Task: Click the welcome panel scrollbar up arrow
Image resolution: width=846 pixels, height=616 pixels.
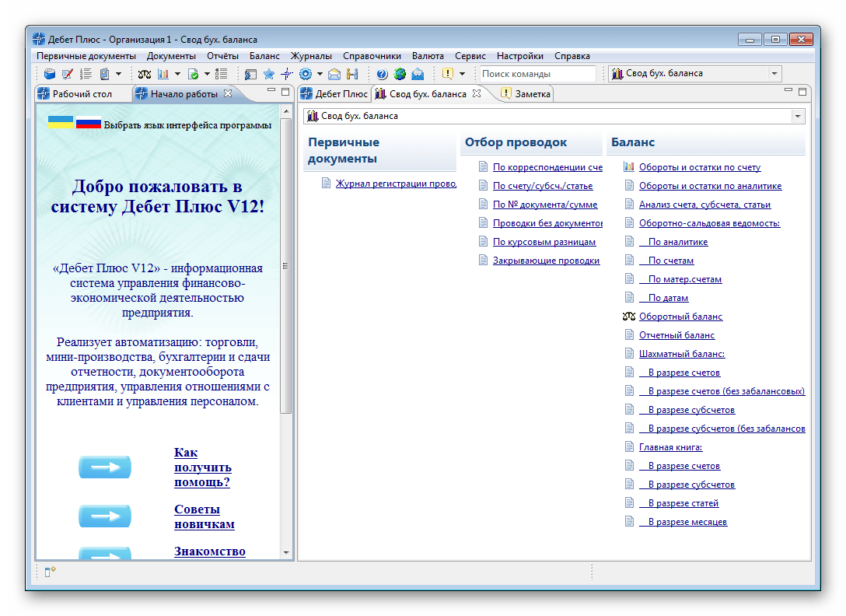Action: (x=286, y=111)
